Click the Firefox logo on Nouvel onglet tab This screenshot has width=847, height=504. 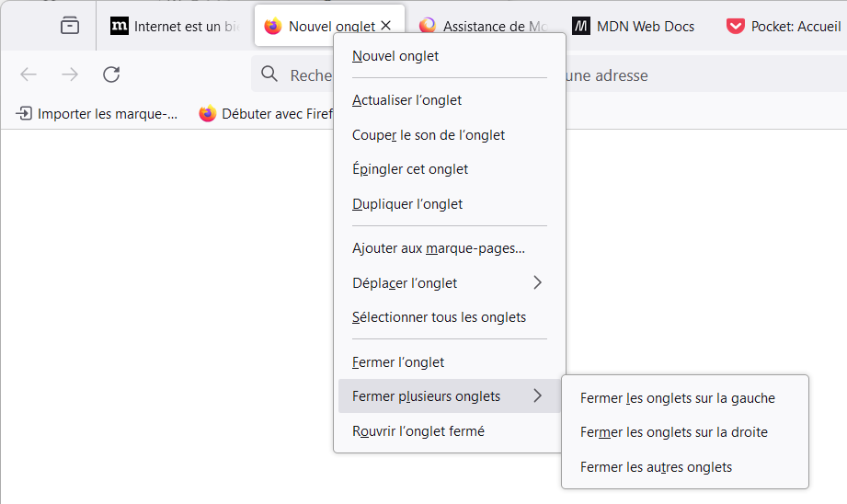point(273,26)
